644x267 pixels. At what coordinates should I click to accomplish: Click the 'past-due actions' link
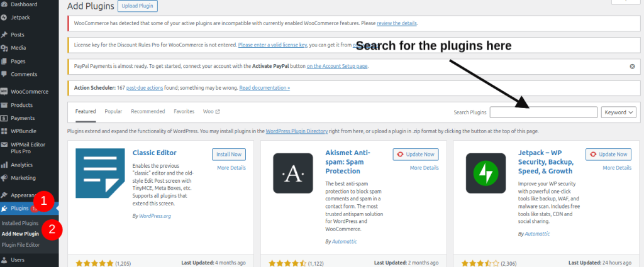pos(145,88)
